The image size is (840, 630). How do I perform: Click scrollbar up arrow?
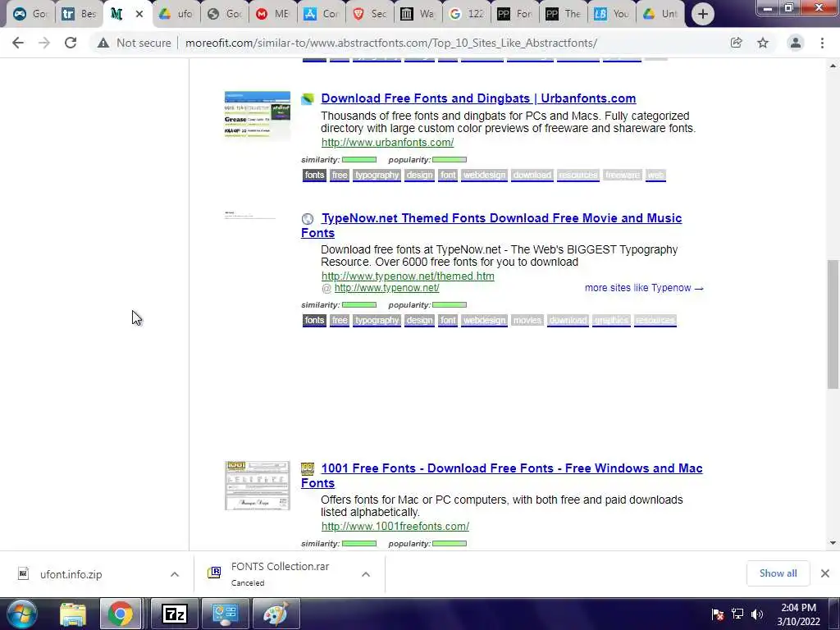coord(833,66)
